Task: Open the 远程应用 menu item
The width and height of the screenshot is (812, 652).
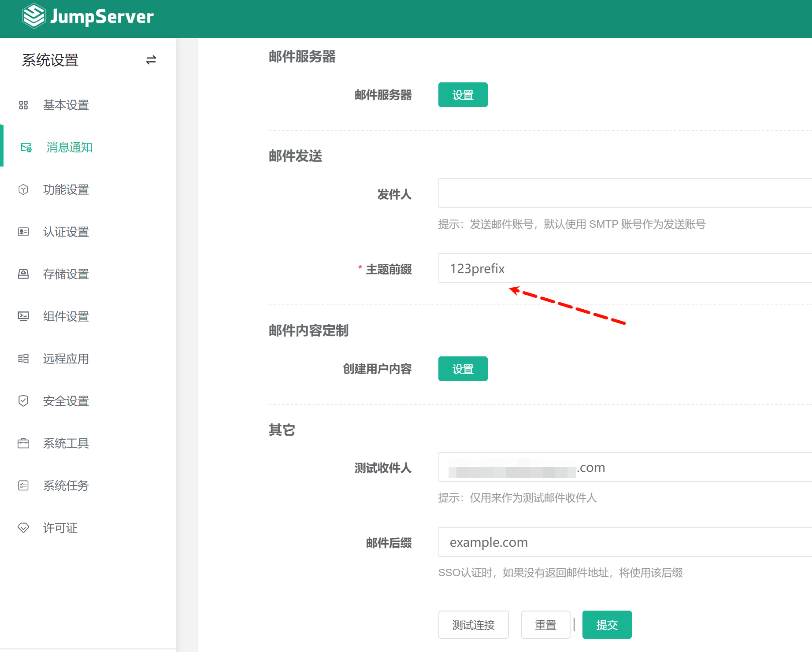Action: pos(66,359)
